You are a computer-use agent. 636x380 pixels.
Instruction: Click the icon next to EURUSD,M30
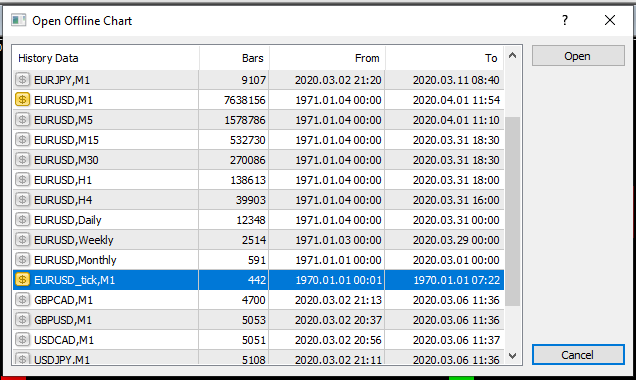(22, 159)
